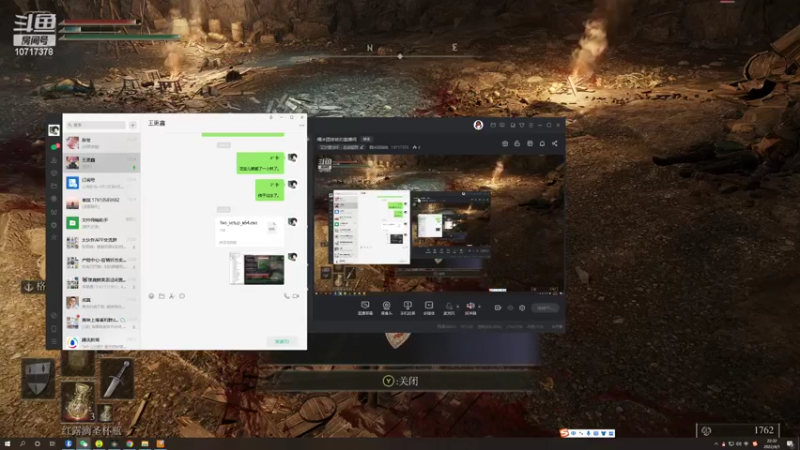Toggle the eye preview visibility in Douyu
Screen dimensions: 800x450
pos(510,308)
